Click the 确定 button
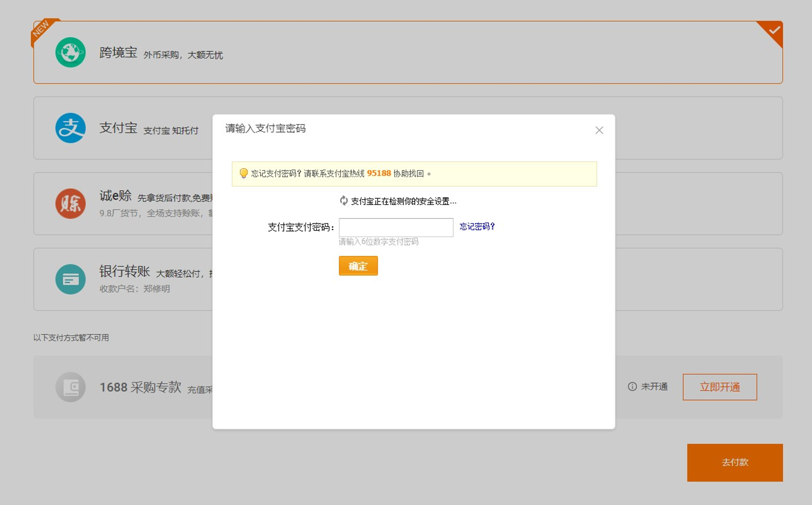This screenshot has height=505, width=812. [358, 266]
